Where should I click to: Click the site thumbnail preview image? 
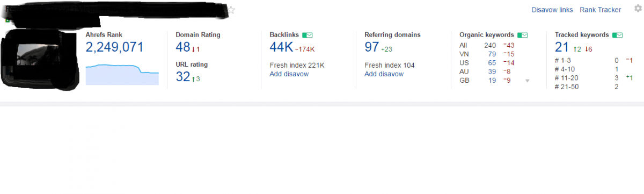click(x=39, y=59)
